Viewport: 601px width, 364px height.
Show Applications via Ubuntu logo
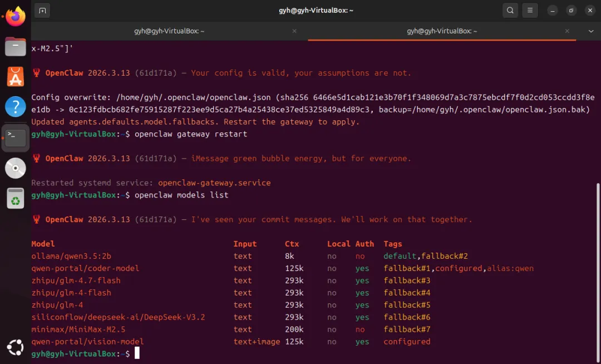click(16, 348)
